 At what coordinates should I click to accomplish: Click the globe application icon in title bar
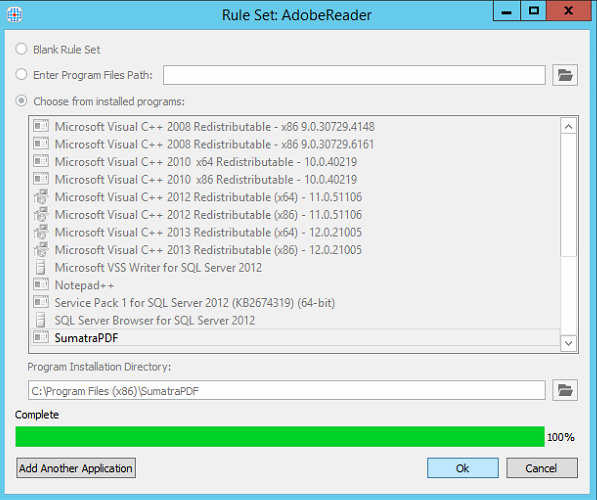14,14
